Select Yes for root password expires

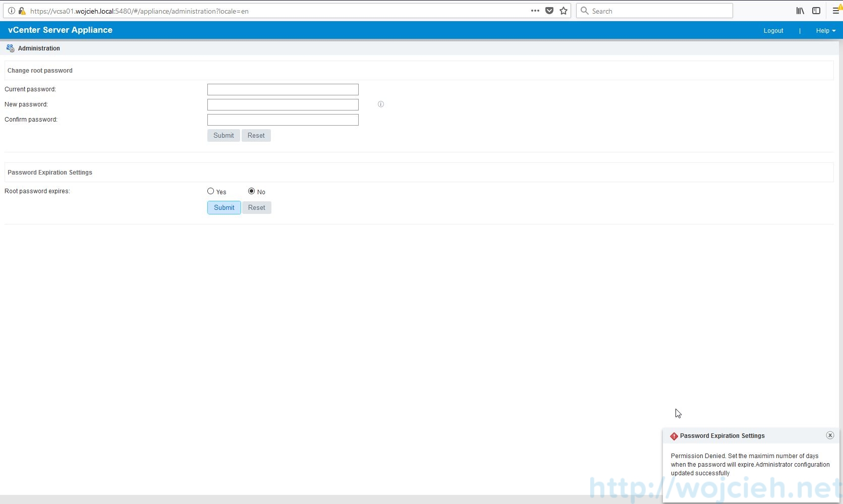211,191
